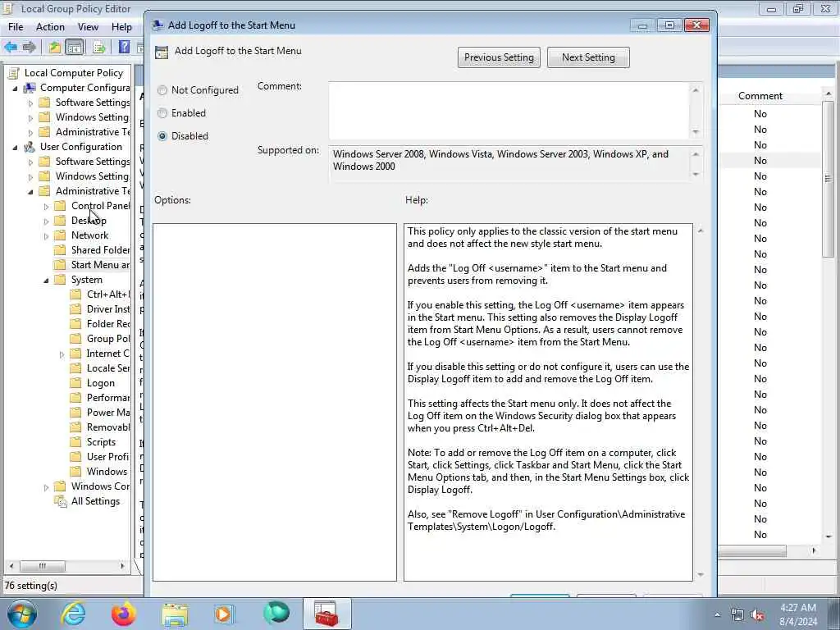The width and height of the screenshot is (840, 630).
Task: Click the Local Computer Policy root icon
Action: point(13,73)
